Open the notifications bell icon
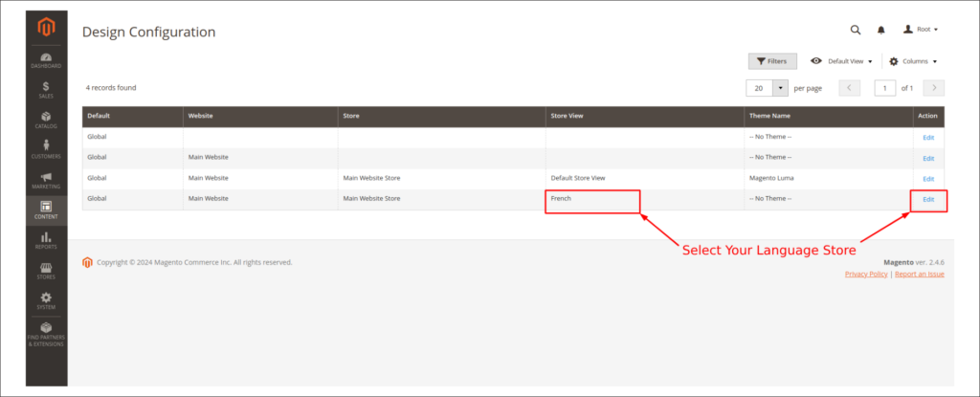The image size is (980, 397). point(880,30)
